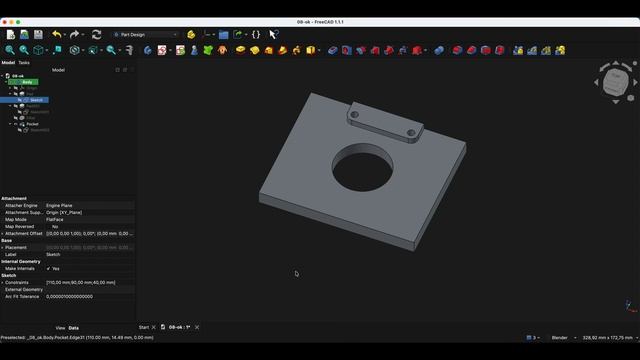
Task: Click the Pocket tool icon
Action: pyautogui.click(x=333, y=50)
